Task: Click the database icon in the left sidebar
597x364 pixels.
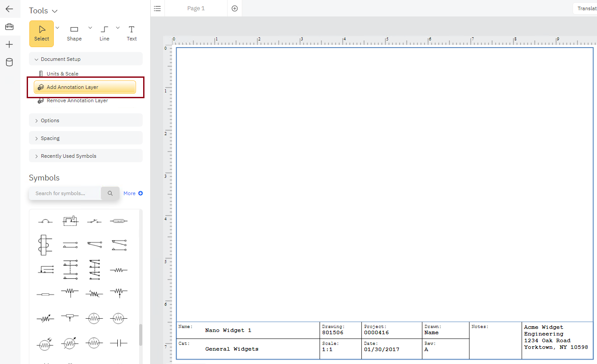Action: [x=9, y=62]
